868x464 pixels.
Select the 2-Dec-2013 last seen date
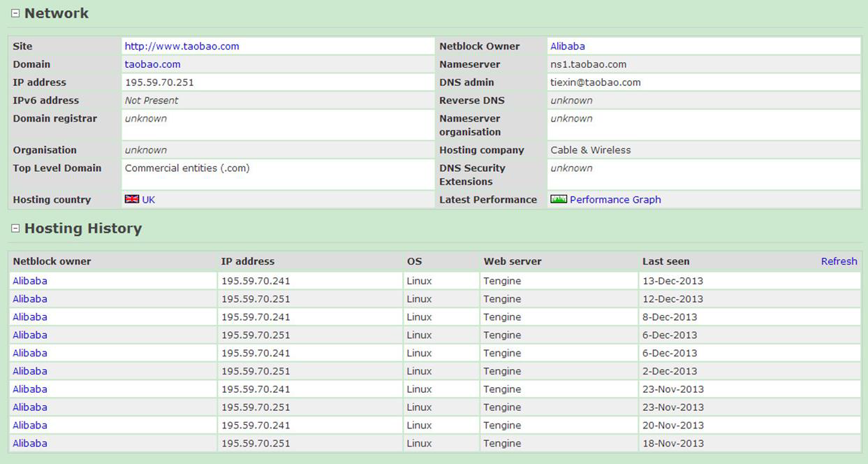point(670,371)
